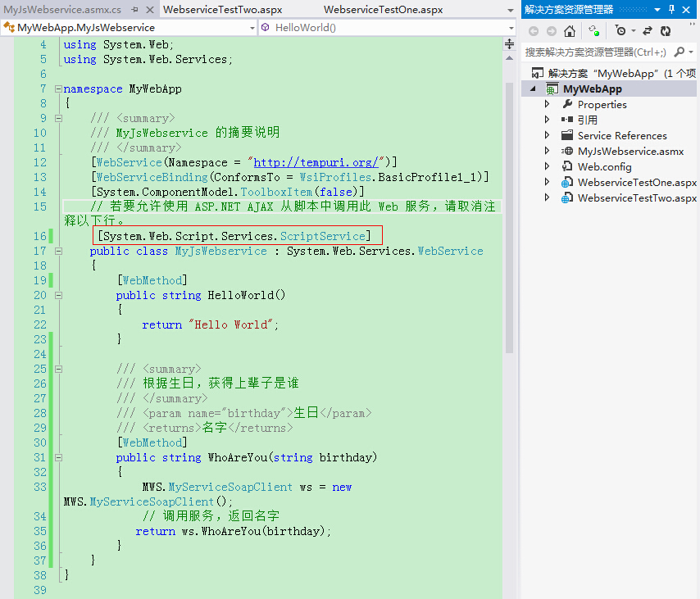Image resolution: width=700 pixels, height=599 pixels.
Task: Focus the Solution Explorer search box
Action: (x=597, y=52)
